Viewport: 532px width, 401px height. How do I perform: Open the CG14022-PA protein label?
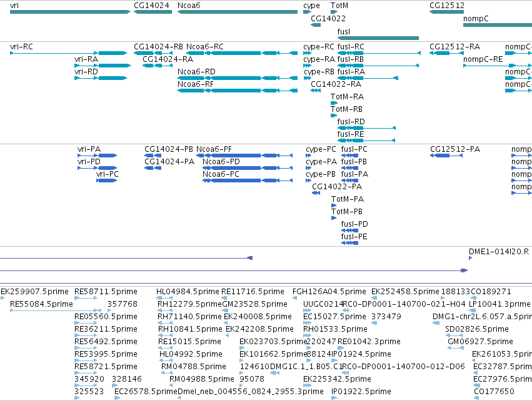(337, 187)
